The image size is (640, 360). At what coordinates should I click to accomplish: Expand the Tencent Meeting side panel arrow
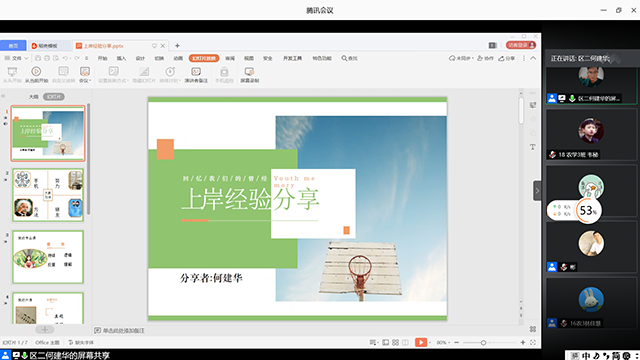(537, 191)
